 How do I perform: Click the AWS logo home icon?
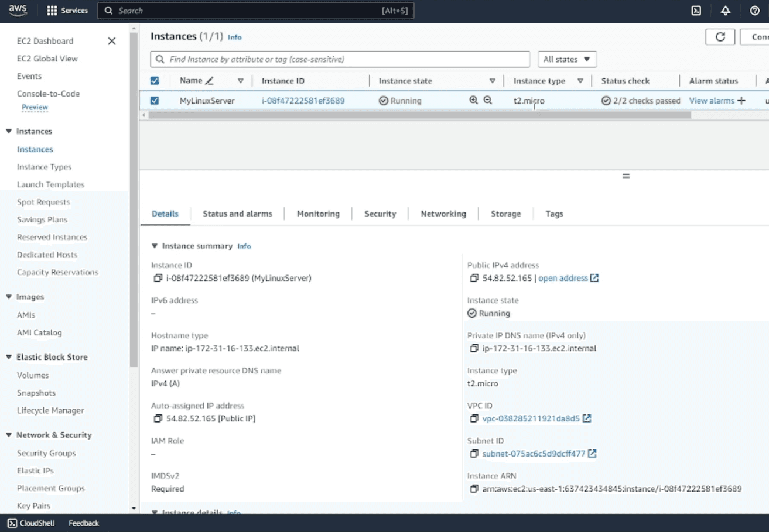pyautogui.click(x=18, y=11)
